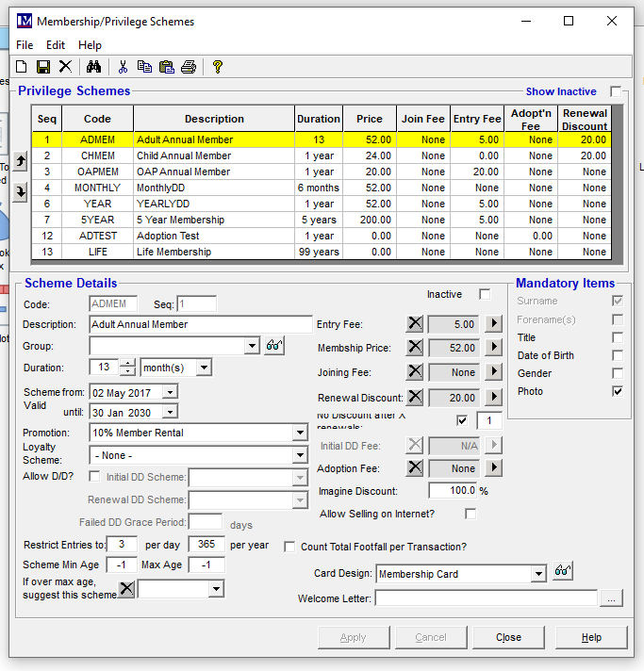
Task: Open the Edit menu
Action: pos(56,45)
